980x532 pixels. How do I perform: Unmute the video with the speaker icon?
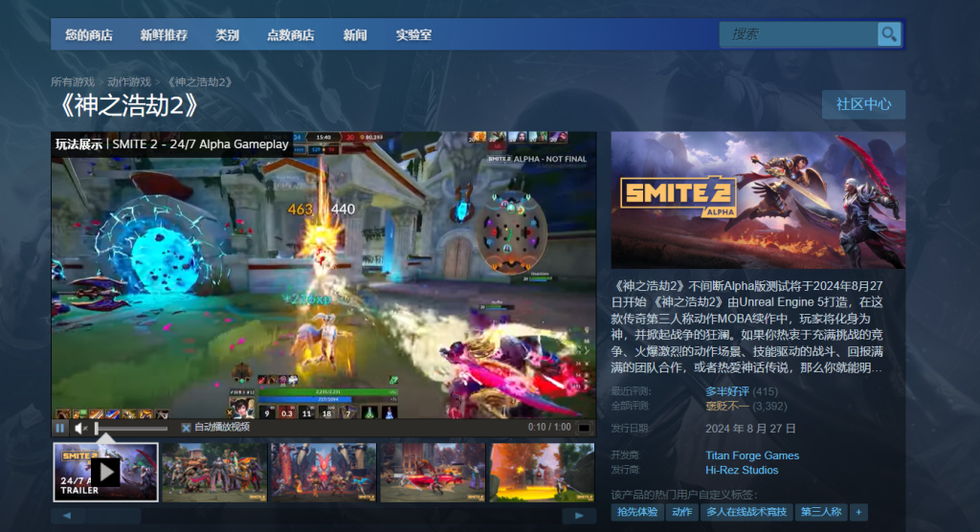pyautogui.click(x=80, y=429)
